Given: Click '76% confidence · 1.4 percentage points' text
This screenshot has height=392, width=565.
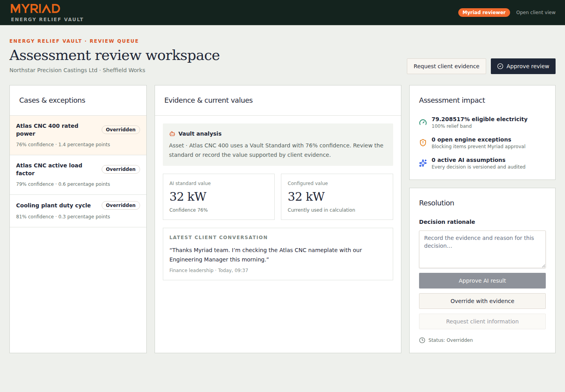Looking at the screenshot, I should [63, 145].
